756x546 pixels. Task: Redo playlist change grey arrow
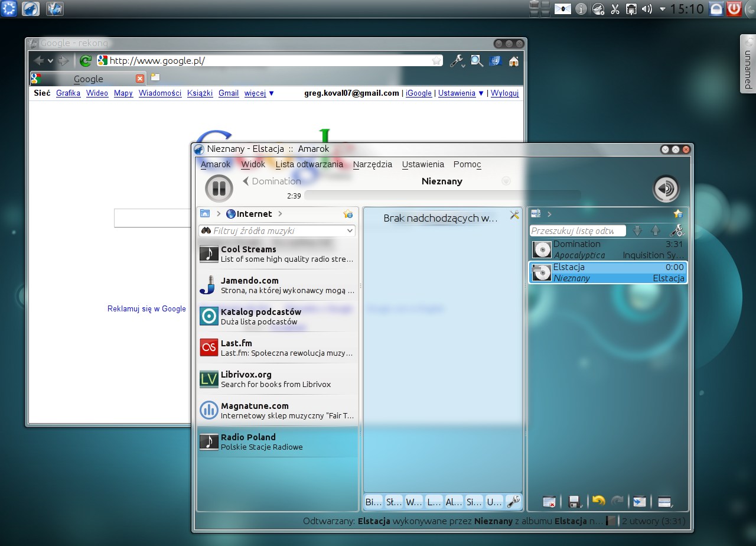(617, 501)
